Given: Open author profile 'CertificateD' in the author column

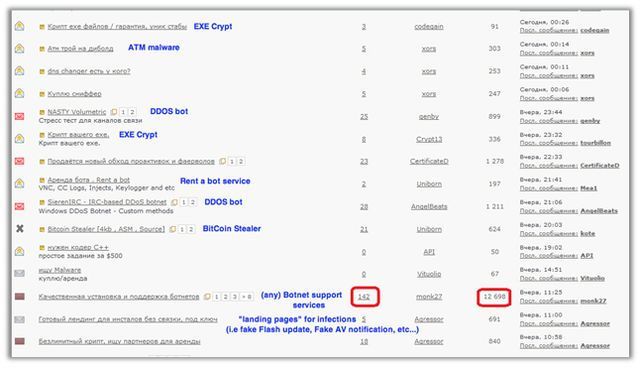Looking at the screenshot, I should (429, 161).
